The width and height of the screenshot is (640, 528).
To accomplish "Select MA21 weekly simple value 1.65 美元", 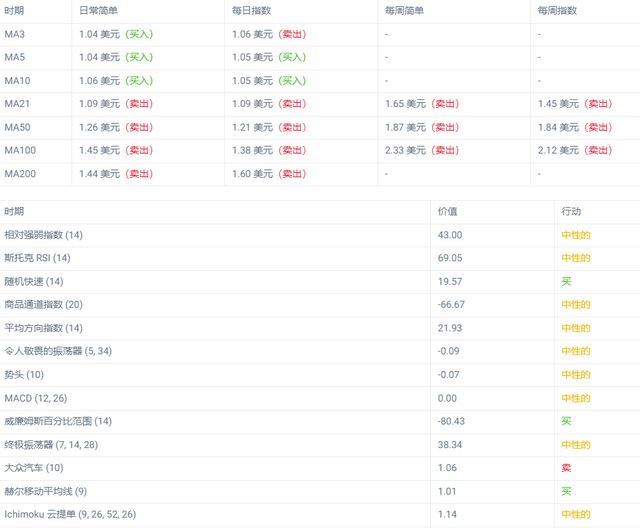I will click(x=406, y=104).
